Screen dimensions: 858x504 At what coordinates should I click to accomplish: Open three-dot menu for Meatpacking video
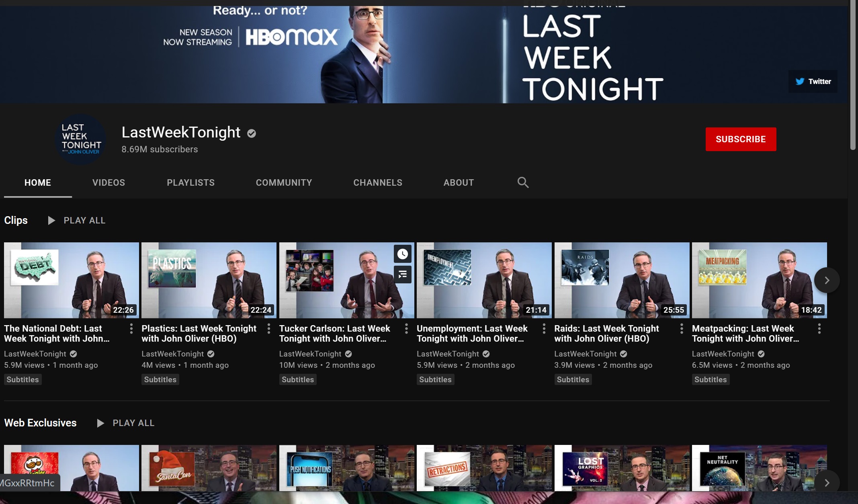(819, 329)
